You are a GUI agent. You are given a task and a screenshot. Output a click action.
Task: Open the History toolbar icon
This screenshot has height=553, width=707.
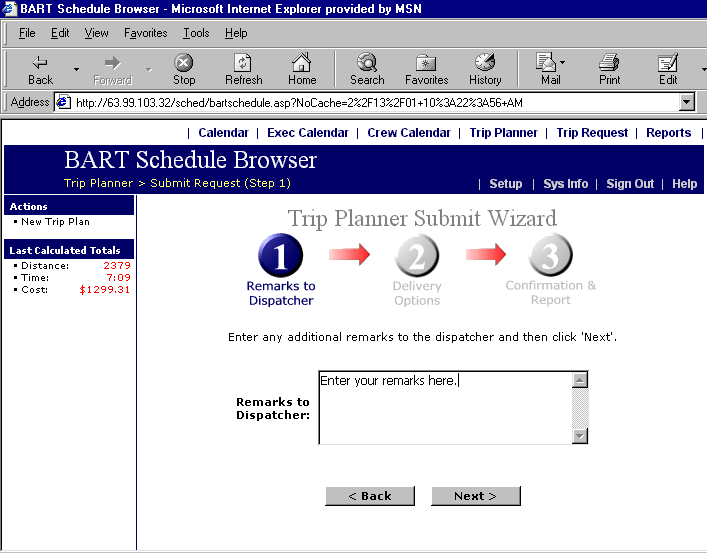(485, 62)
